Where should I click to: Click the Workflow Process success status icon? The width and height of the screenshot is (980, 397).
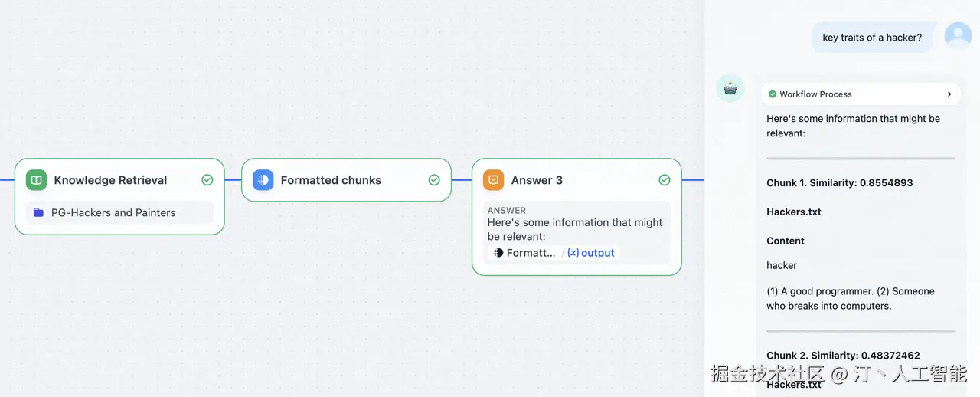[x=773, y=94]
